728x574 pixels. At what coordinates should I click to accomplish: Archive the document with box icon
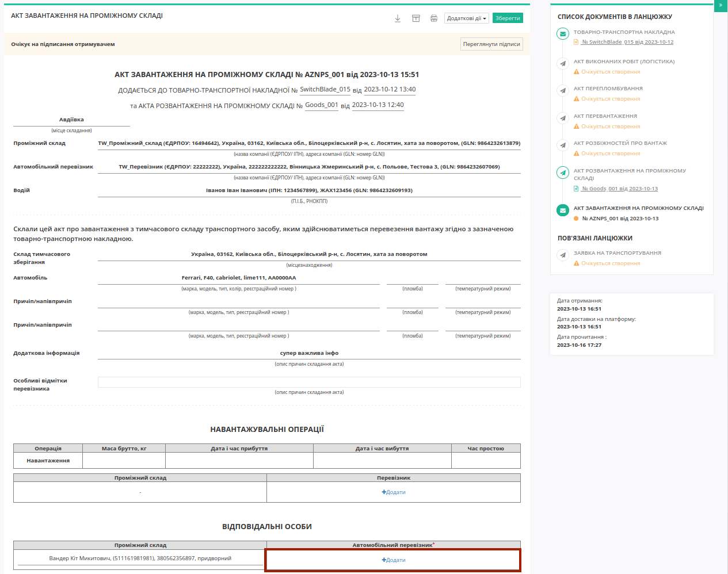coord(416,18)
